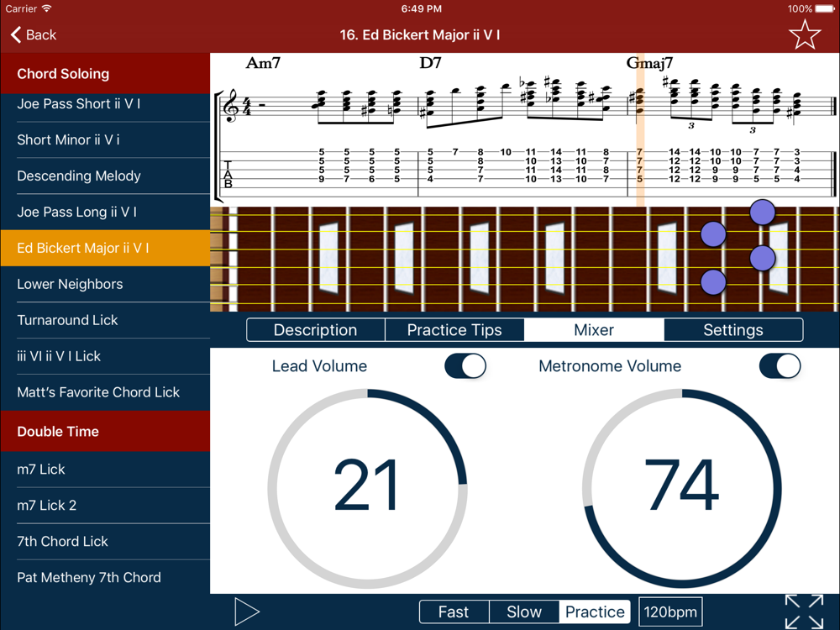The height and width of the screenshot is (630, 840).
Task: Click the D7 chord symbol in notation
Action: [x=430, y=63]
